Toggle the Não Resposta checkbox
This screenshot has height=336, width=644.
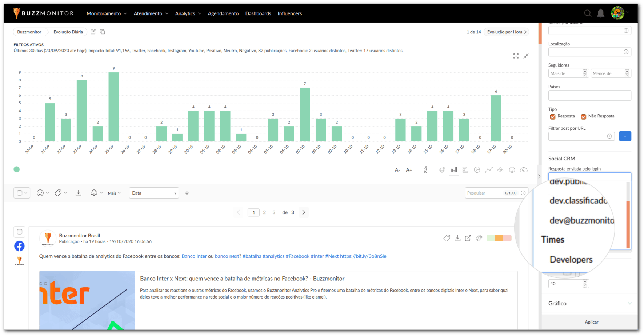(x=584, y=116)
